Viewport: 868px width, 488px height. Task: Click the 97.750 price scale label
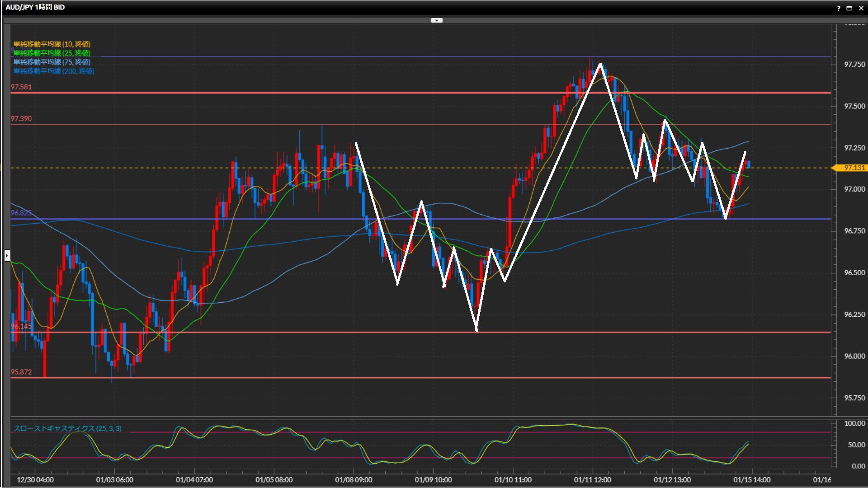[x=854, y=65]
